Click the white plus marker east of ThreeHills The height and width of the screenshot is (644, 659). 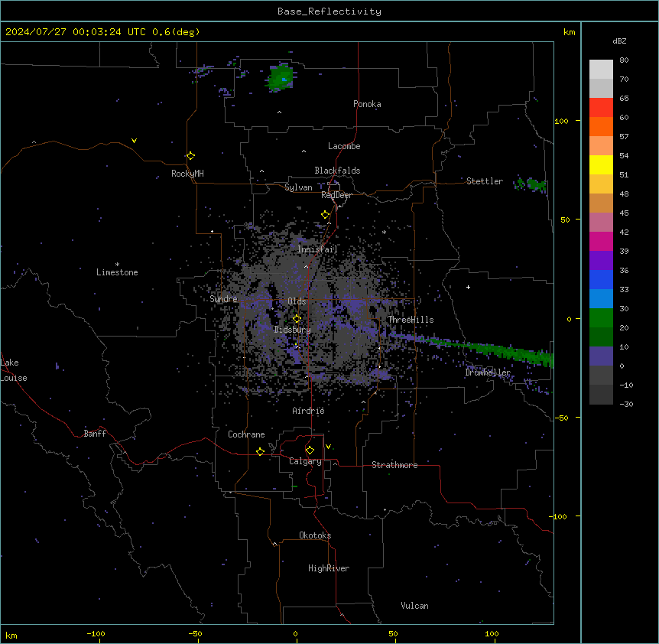coord(468,287)
